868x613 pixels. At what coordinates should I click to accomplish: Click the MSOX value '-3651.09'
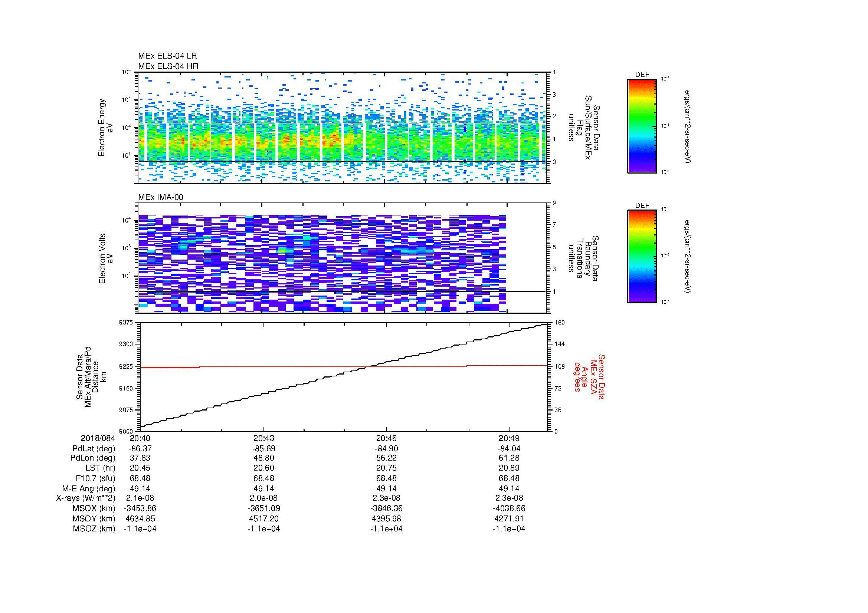point(263,508)
